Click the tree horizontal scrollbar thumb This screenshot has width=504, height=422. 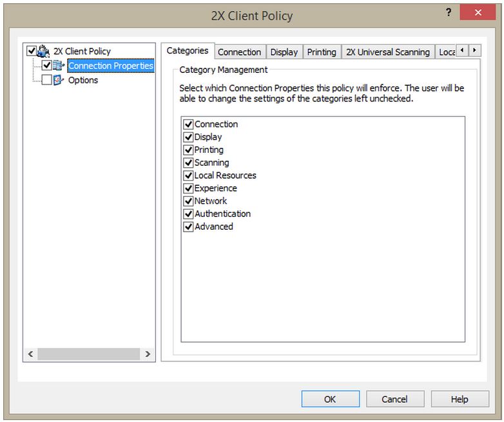89,354
